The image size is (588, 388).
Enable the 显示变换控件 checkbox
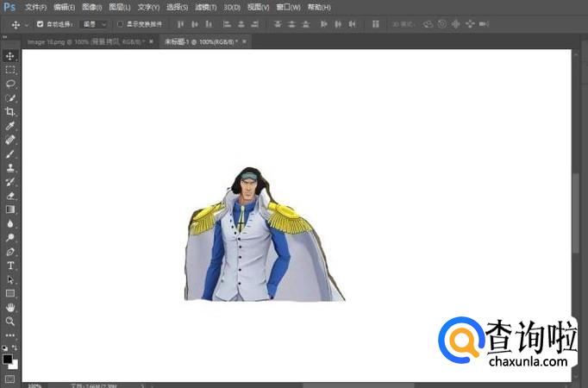[x=120, y=24]
